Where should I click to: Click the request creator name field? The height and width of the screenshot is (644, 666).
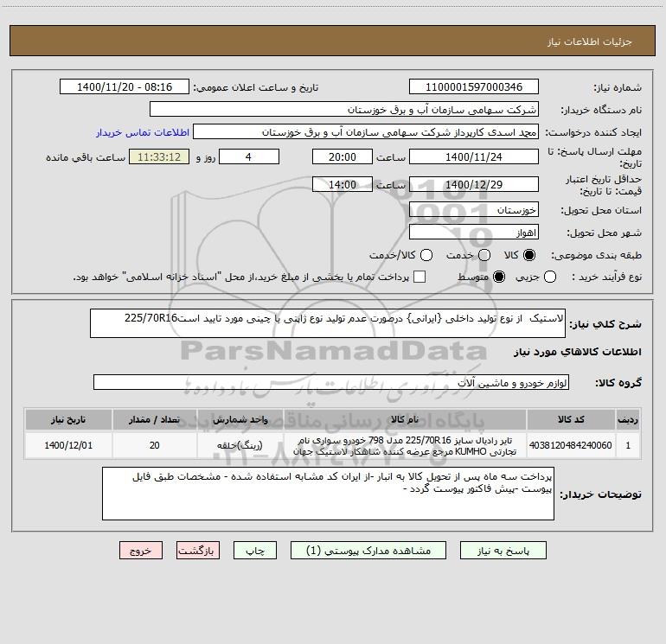point(366,132)
